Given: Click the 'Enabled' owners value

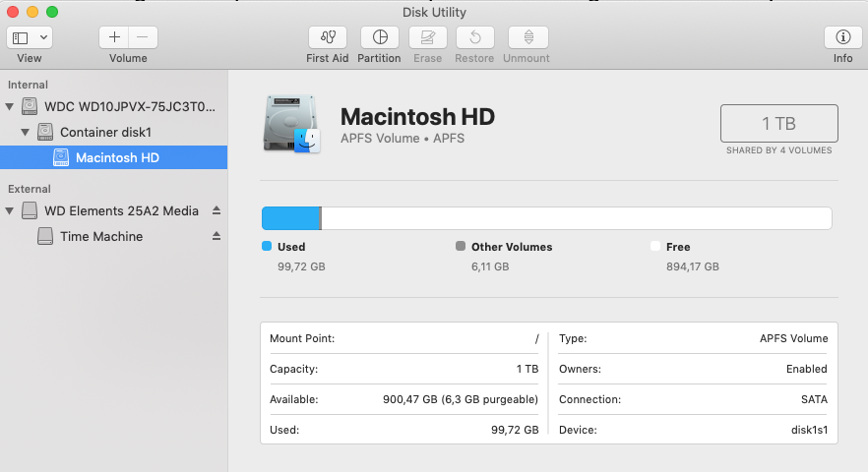Looking at the screenshot, I should click(807, 369).
